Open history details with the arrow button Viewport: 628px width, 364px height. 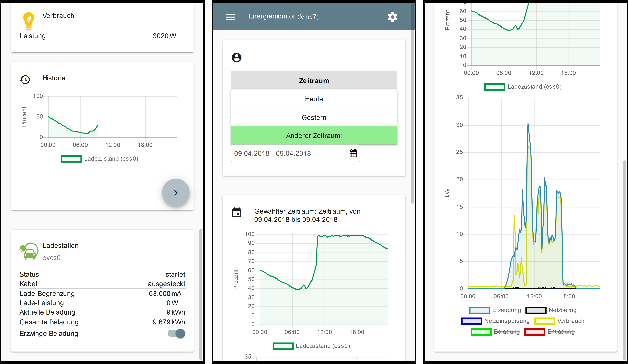click(176, 193)
